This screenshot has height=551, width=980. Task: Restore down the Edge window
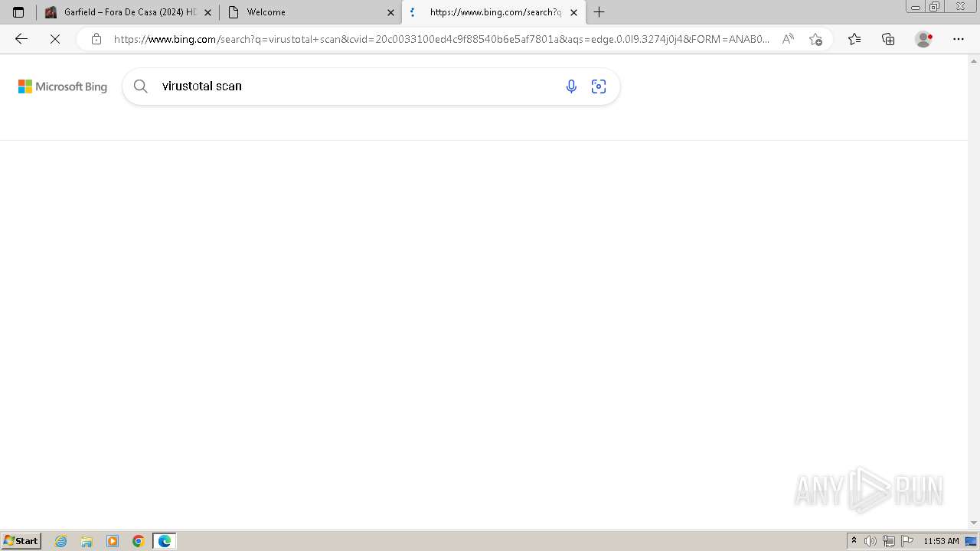pyautogui.click(x=935, y=7)
